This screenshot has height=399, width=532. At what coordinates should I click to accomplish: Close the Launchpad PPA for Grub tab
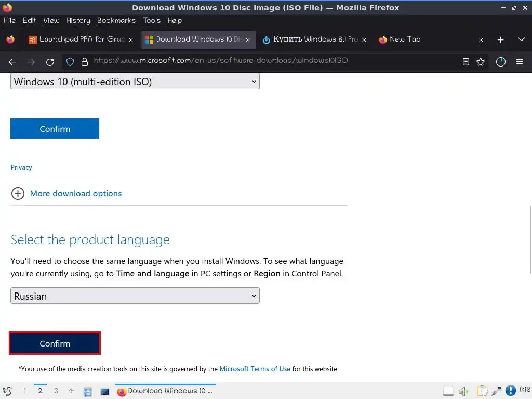click(x=131, y=39)
